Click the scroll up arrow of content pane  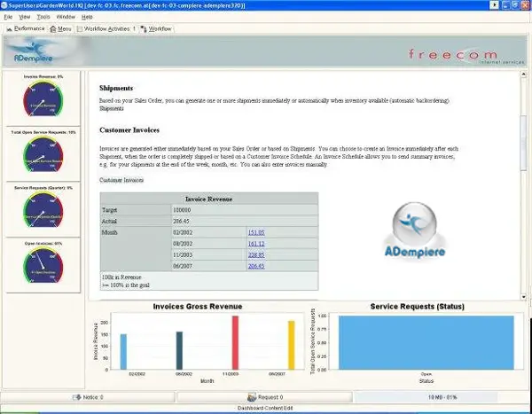[523, 74]
